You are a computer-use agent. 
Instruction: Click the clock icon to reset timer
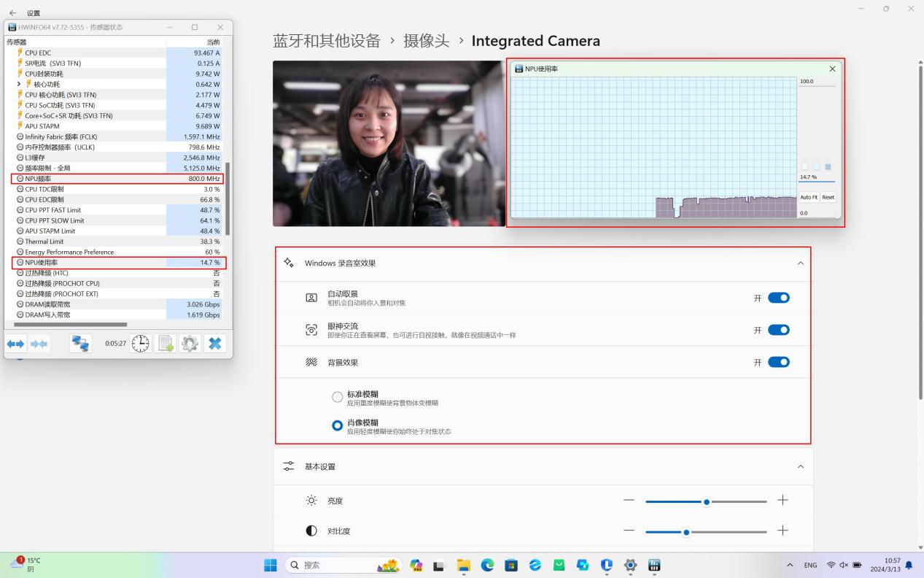click(140, 344)
